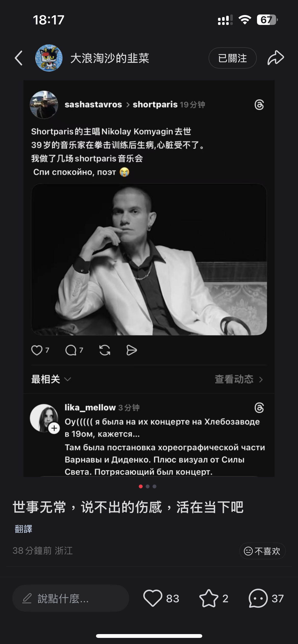Screen dimensions: 298x644
Task: Open comments via the speech bubble icon
Action: [x=258, y=598]
